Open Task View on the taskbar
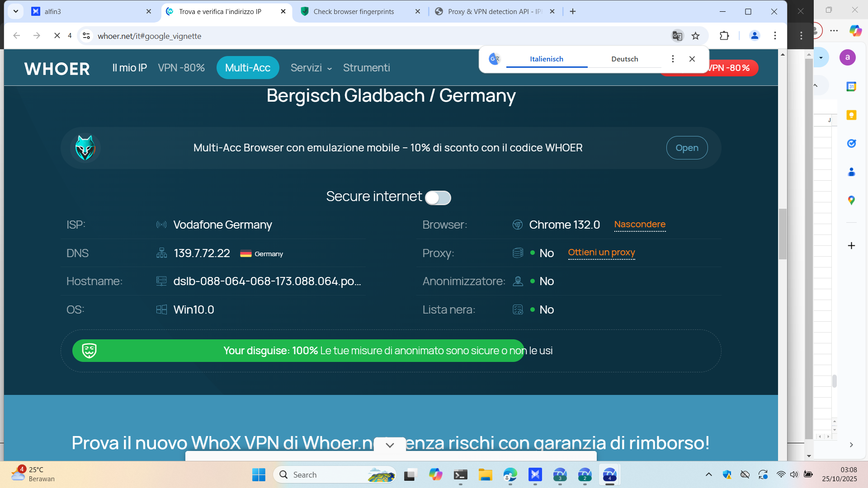This screenshot has width=868, height=488. tap(410, 474)
